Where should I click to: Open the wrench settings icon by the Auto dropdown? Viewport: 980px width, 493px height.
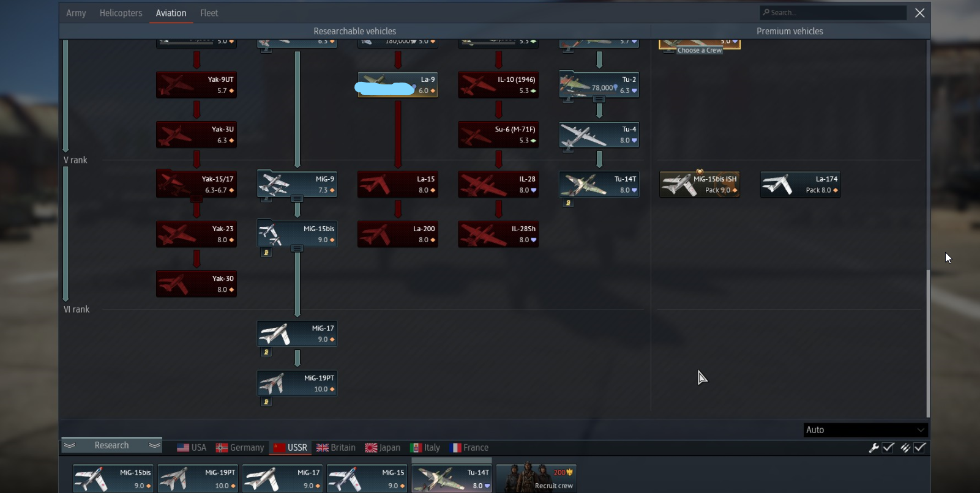click(873, 448)
